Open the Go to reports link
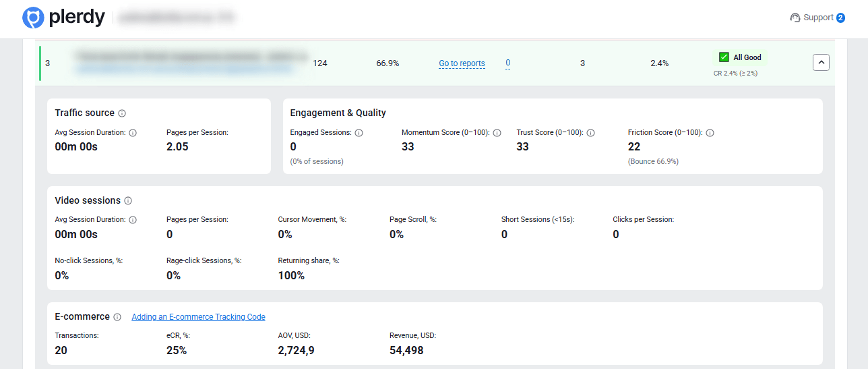Screen dimensions: 868x369 tap(462, 63)
